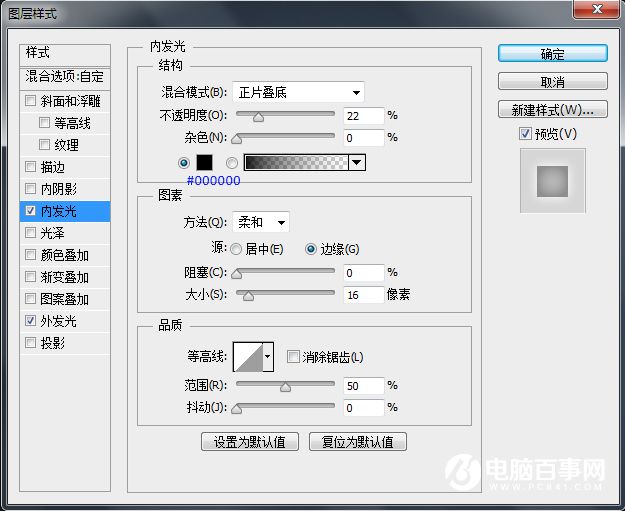Select 边缘(G) source radio button
The height and width of the screenshot is (511, 625).
click(x=311, y=250)
